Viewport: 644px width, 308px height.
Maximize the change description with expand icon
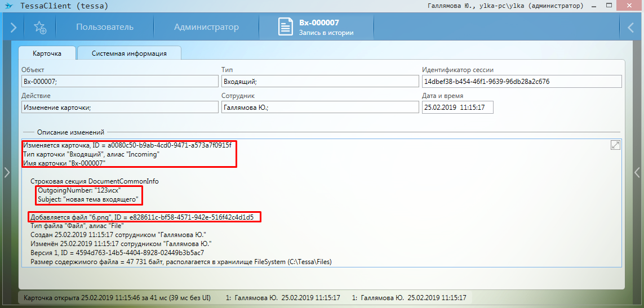tap(615, 145)
